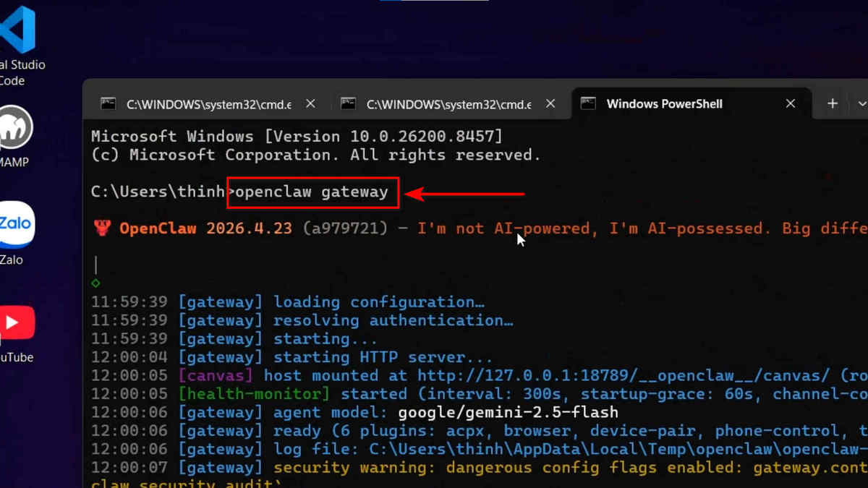868x488 pixels.
Task: Click the purple '[canvas]' log tag
Action: click(x=216, y=375)
